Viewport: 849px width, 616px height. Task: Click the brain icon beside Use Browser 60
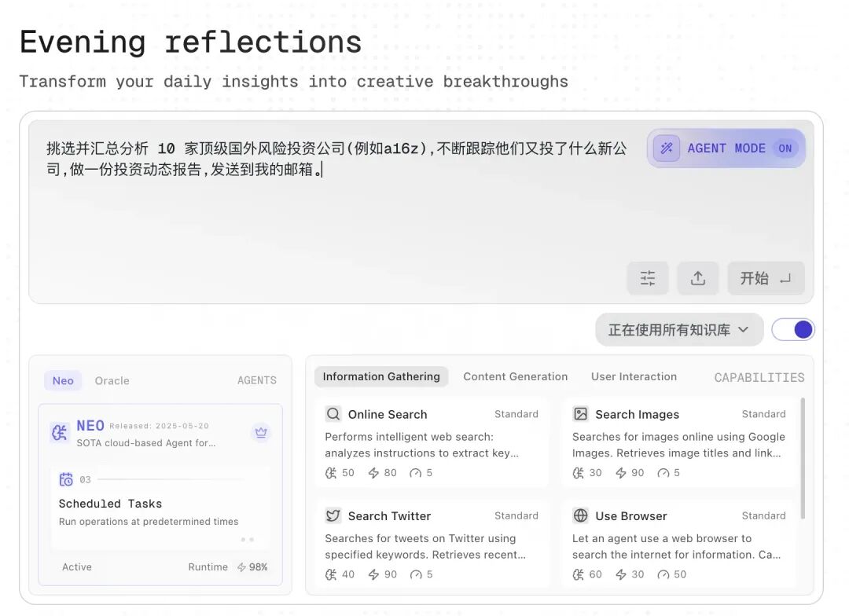click(x=579, y=575)
